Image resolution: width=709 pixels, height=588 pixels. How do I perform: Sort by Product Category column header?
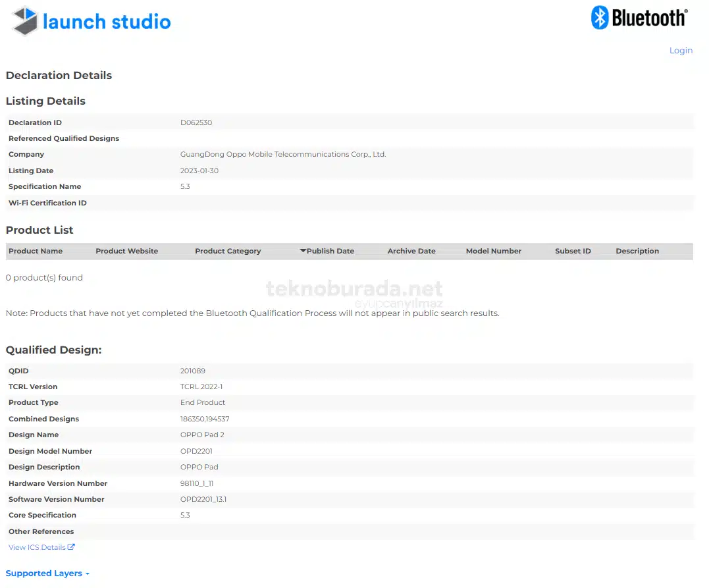[228, 251]
